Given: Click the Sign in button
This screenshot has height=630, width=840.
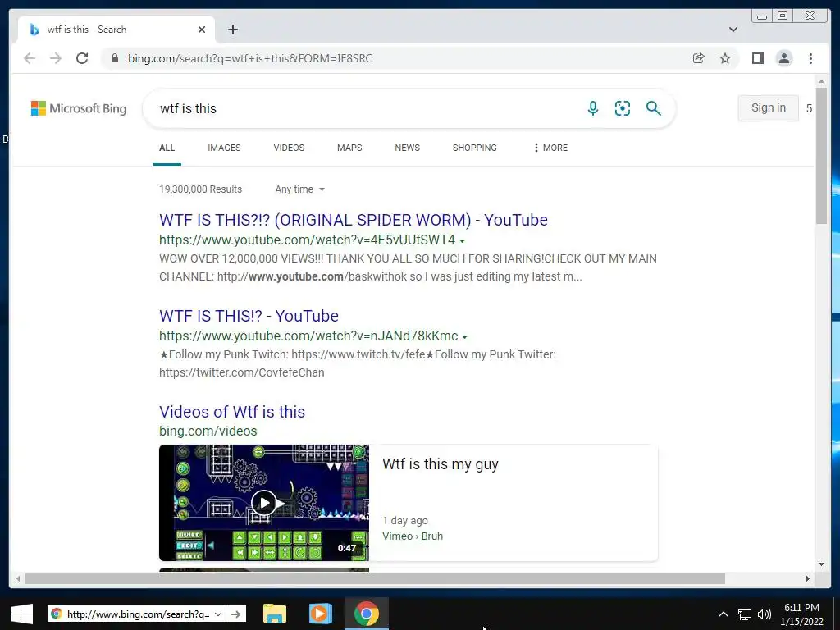Looking at the screenshot, I should tap(768, 107).
